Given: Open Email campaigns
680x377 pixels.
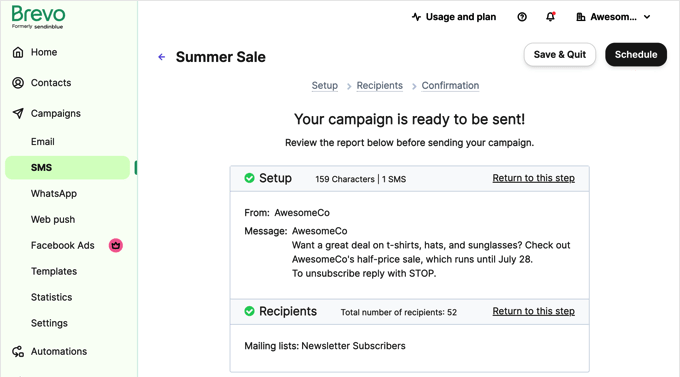Looking at the screenshot, I should click(x=42, y=141).
